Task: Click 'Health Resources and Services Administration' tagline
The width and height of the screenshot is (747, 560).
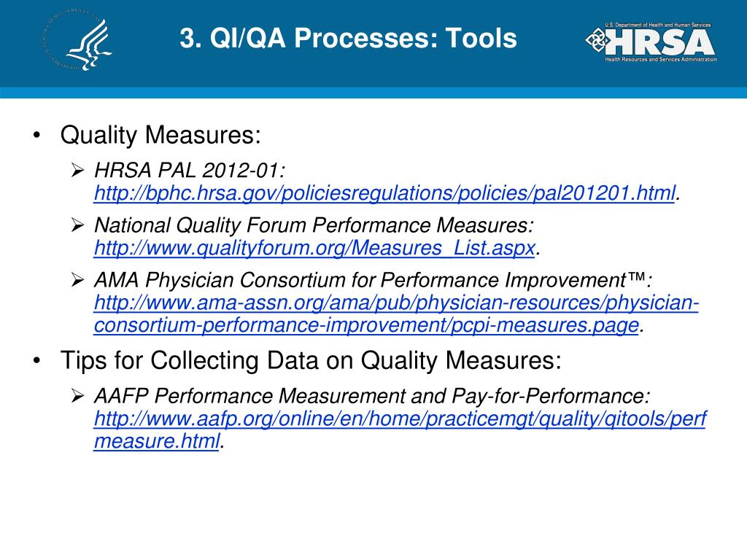Action: 660,59
